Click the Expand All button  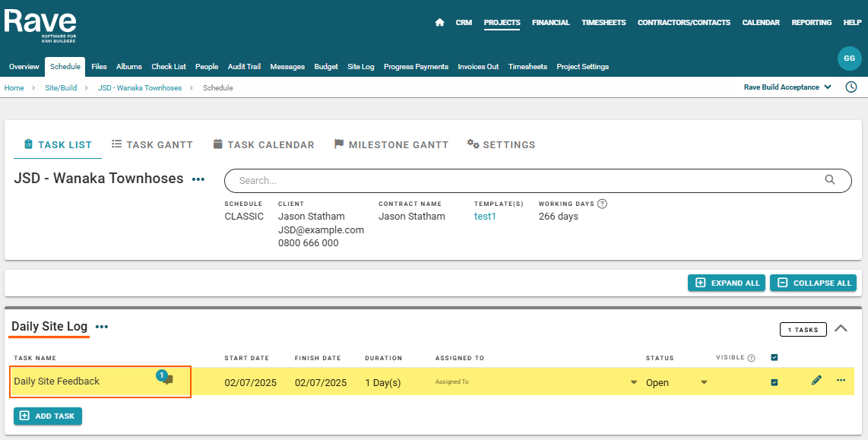pyautogui.click(x=726, y=283)
